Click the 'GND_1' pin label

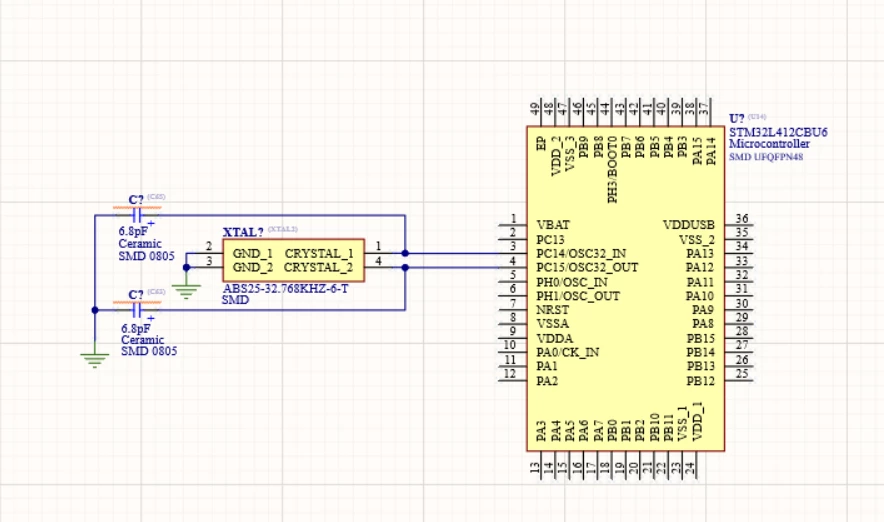[253, 254]
